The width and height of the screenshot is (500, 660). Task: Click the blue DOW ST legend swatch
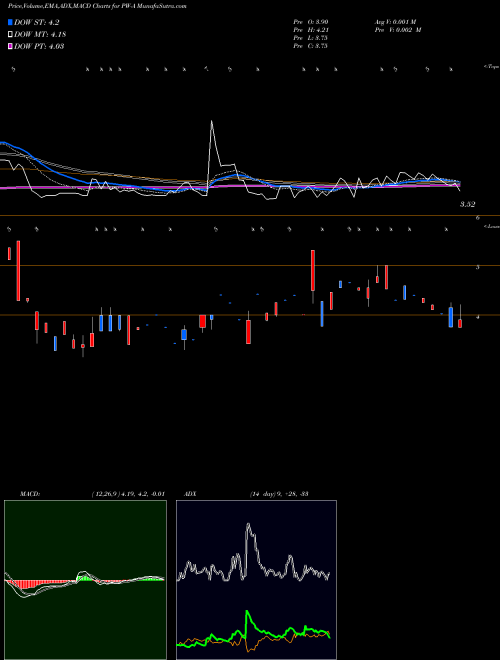pos(10,22)
